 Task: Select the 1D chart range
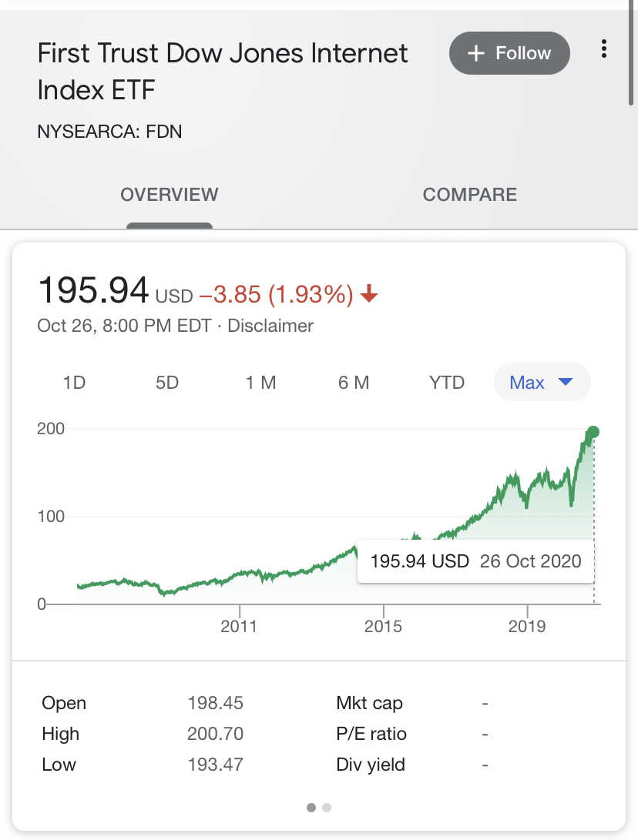[x=74, y=383]
